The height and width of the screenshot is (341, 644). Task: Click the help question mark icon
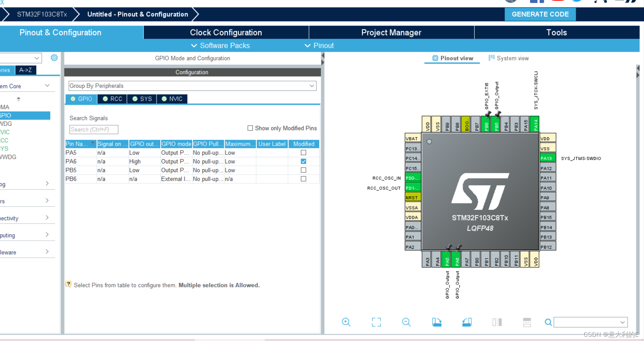[x=68, y=284]
